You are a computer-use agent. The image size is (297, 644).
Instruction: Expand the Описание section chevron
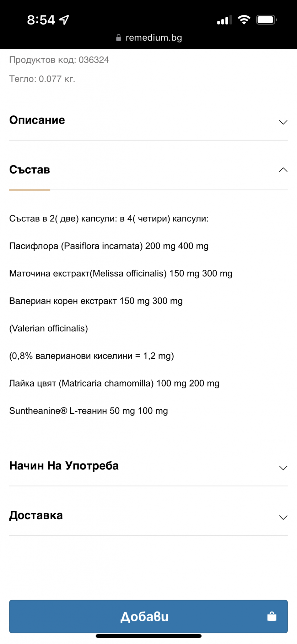point(283,122)
